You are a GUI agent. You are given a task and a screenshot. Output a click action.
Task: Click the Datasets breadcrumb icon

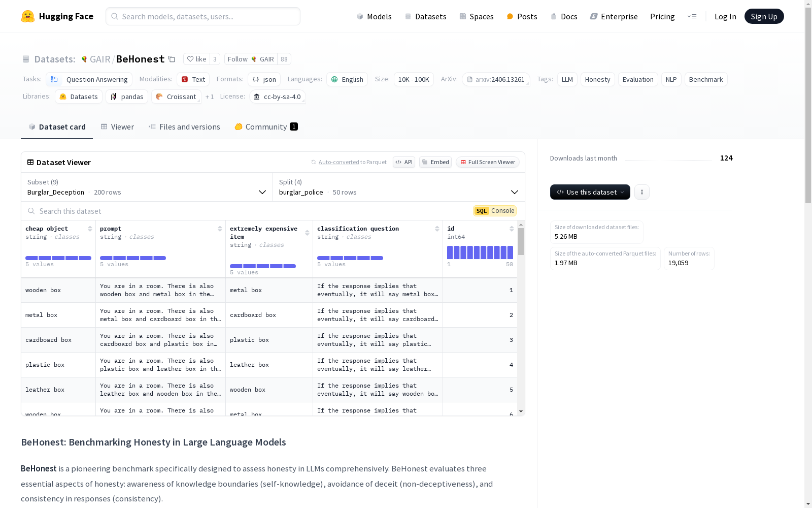26,59
